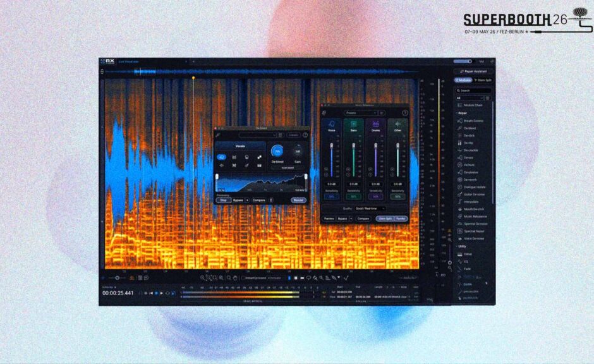This screenshot has height=364, width=594.
Task: Click the Other stem icon in Music Rebalance
Action: point(397,124)
